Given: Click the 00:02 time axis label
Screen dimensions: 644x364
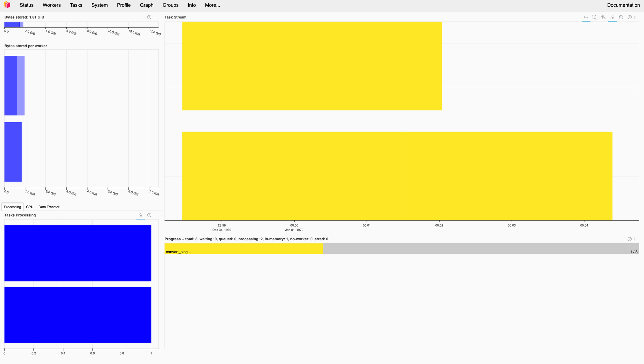Looking at the screenshot, I should click(x=439, y=225).
